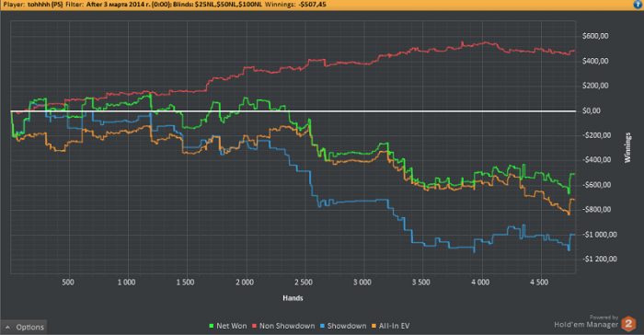Click the -$200,00 axis label
This screenshot has height=335, width=644.
pyautogui.click(x=596, y=135)
